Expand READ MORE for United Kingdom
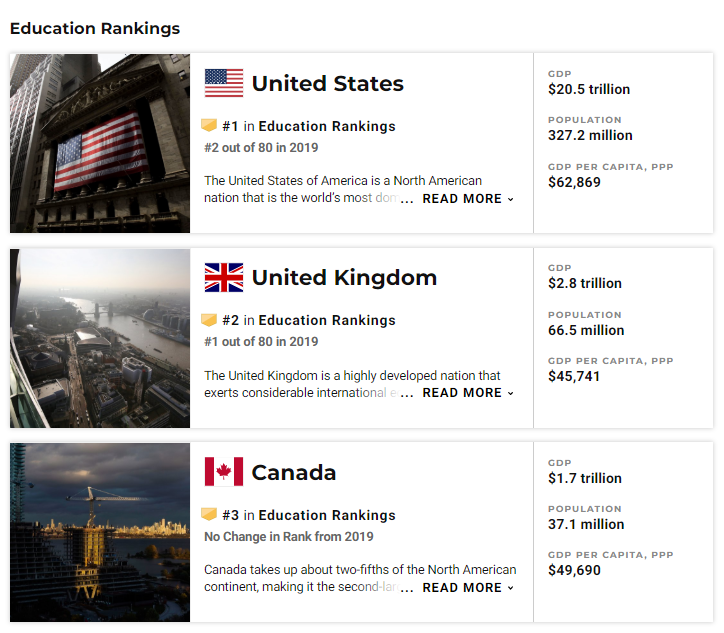 click(x=468, y=393)
